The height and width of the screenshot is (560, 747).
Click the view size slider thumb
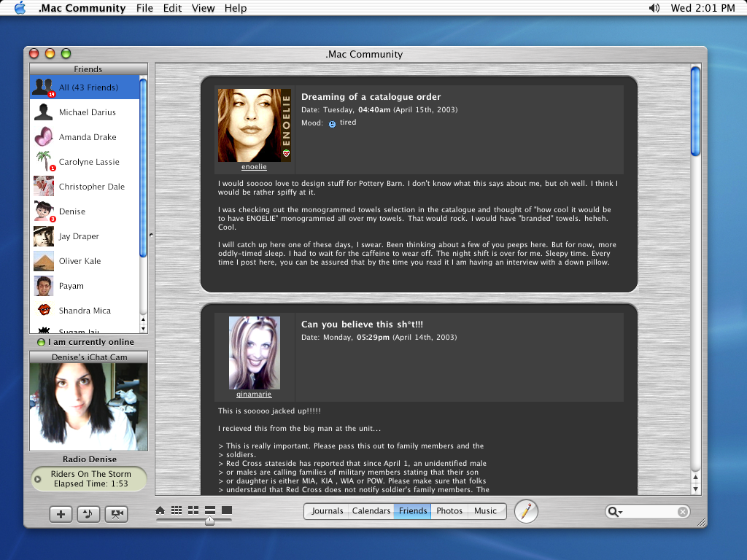[209, 521]
